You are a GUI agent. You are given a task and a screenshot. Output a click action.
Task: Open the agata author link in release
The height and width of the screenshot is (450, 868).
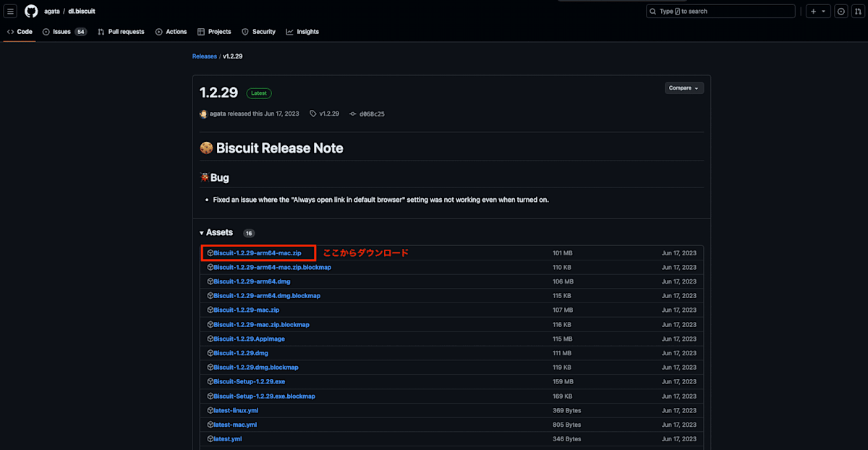coord(216,114)
